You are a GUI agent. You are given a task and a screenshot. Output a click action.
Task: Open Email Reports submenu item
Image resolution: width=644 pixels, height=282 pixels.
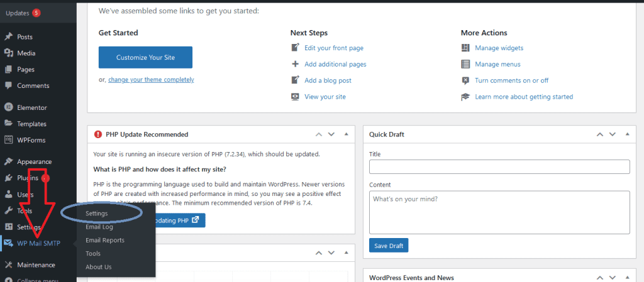[105, 240]
